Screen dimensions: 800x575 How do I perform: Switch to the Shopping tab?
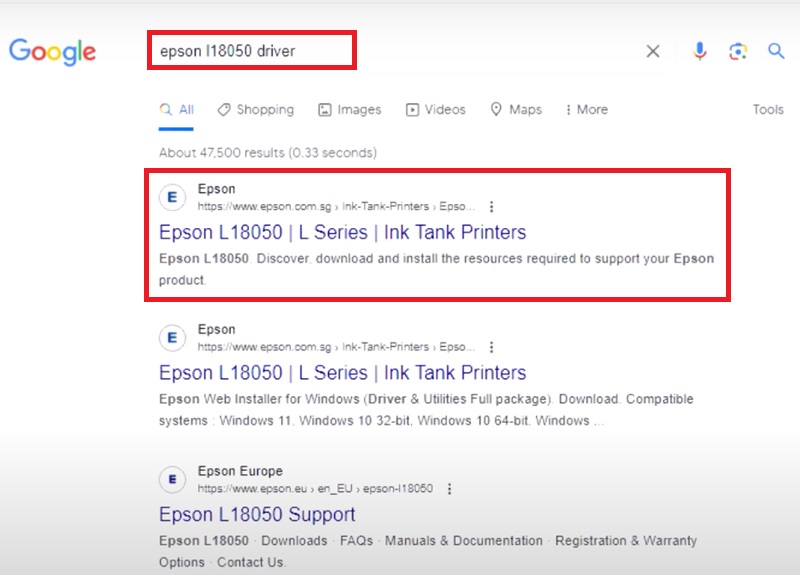256,109
